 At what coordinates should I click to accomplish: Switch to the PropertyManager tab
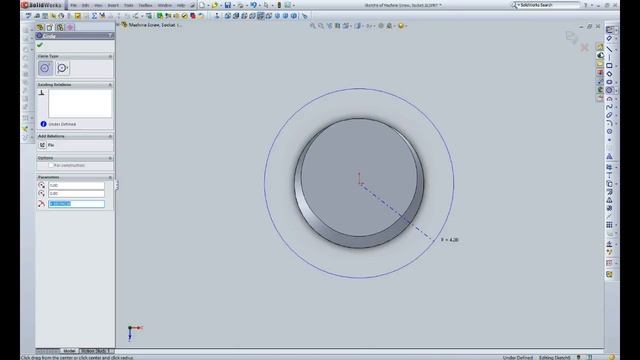pos(50,27)
